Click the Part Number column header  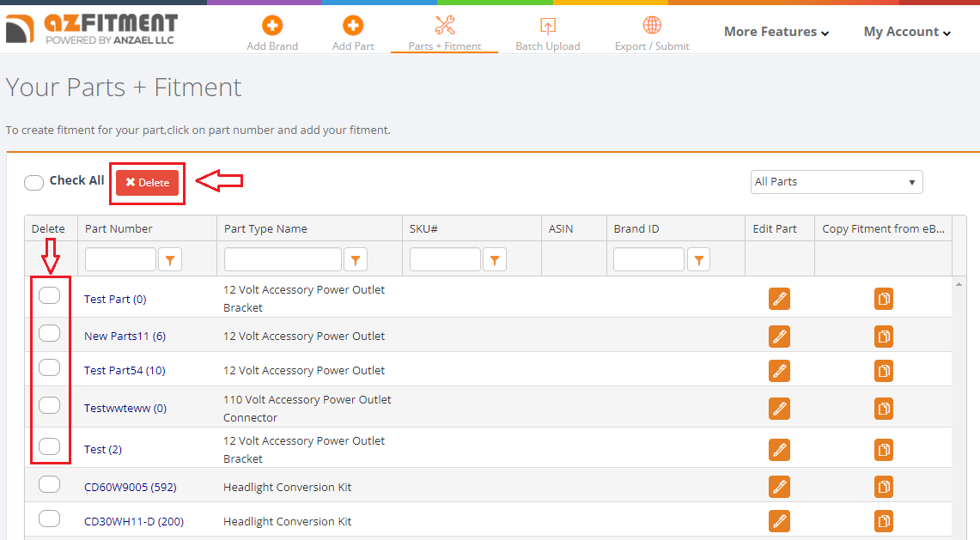coord(147,228)
